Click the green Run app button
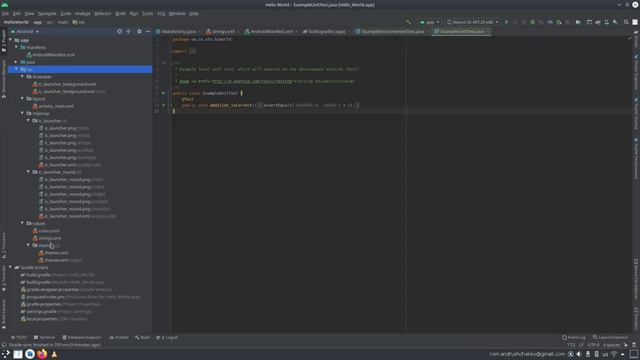 [507, 22]
